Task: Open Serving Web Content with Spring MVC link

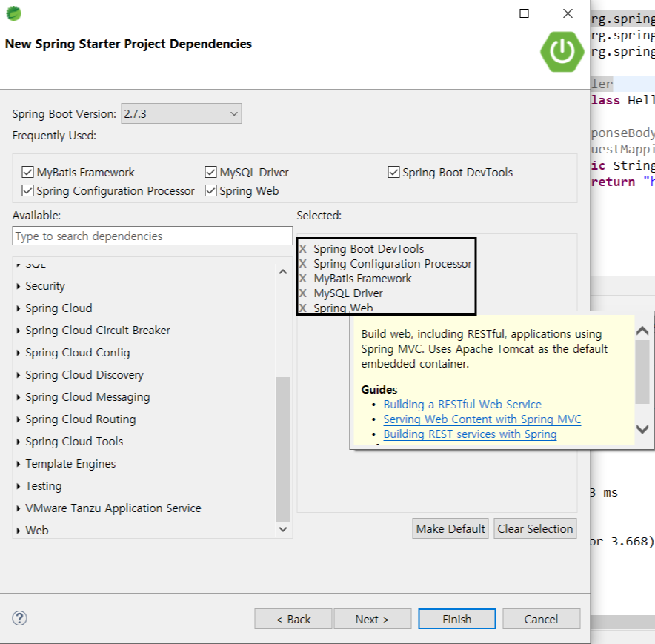Action: [x=482, y=419]
